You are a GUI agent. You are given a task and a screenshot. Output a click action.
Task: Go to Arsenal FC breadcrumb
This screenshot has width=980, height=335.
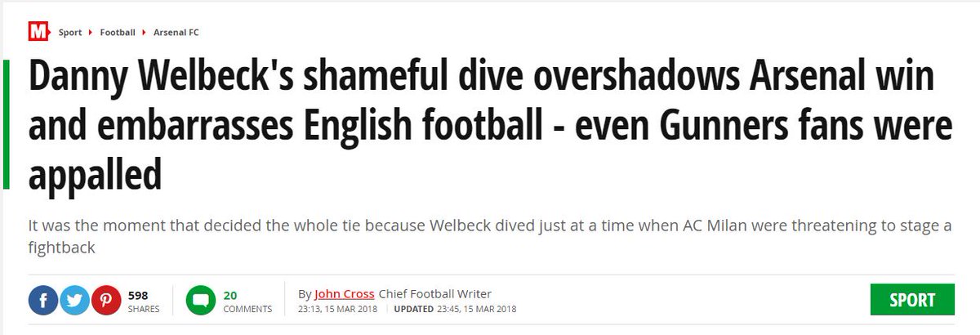(x=176, y=33)
